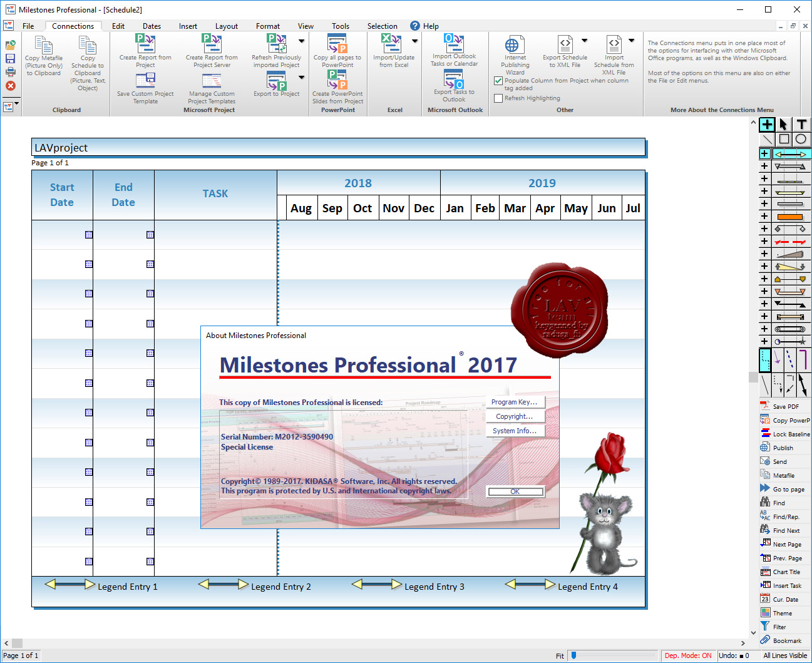
Task: Click the Filter tool
Action: 784,627
